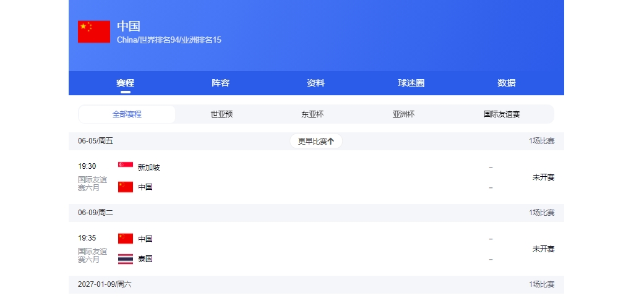Click 未开赛 status of Thailand match
This screenshot has width=644, height=298.
(543, 249)
